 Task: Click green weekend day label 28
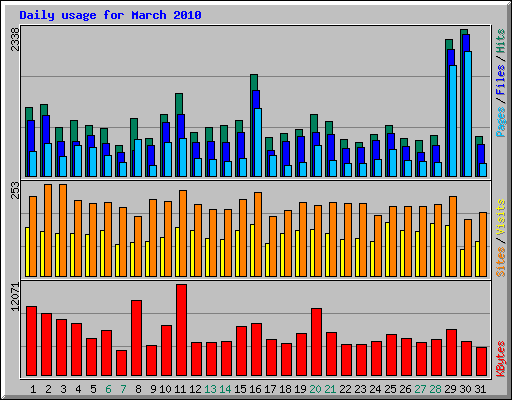click(x=435, y=389)
